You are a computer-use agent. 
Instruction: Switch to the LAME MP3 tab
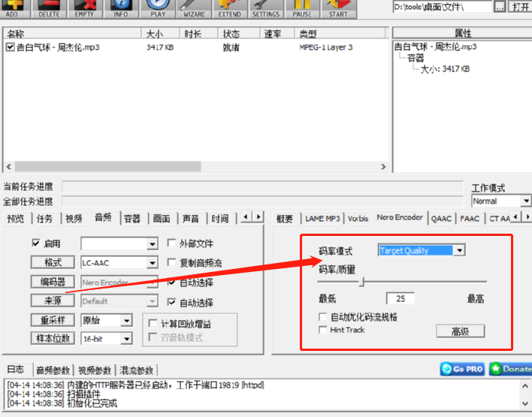pyautogui.click(x=322, y=219)
